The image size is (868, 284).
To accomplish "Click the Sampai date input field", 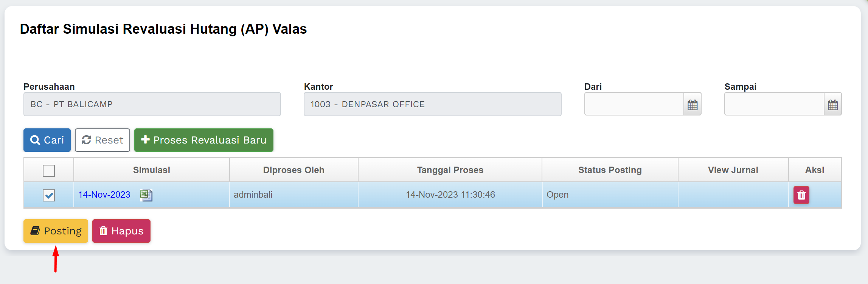I will point(774,104).
